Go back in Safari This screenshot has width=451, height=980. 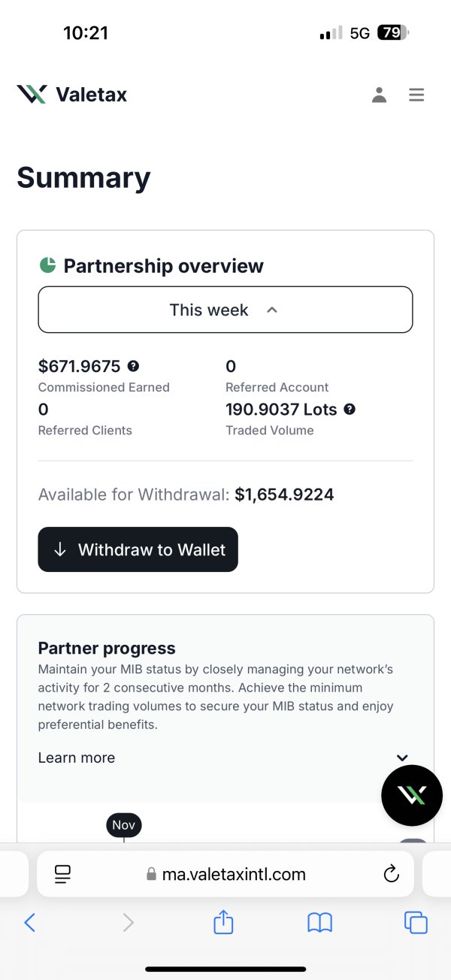pos(30,922)
